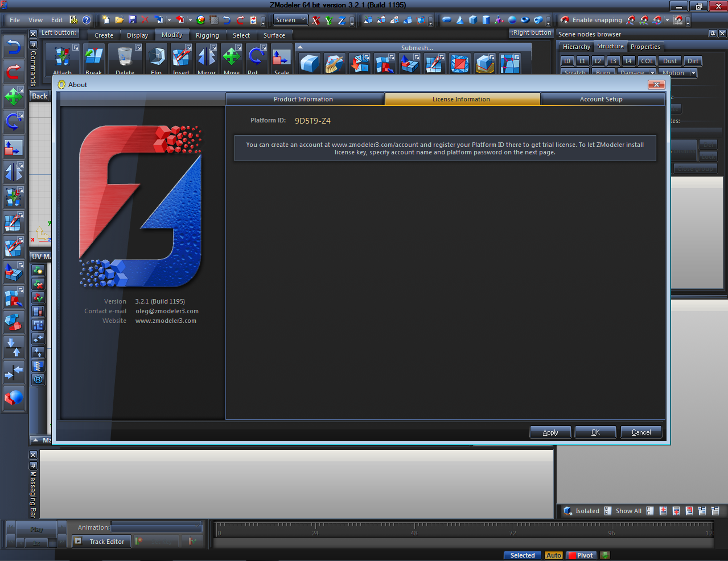This screenshot has width=728, height=561.
Task: Select the Move tool with green arrows
Action: (231, 59)
